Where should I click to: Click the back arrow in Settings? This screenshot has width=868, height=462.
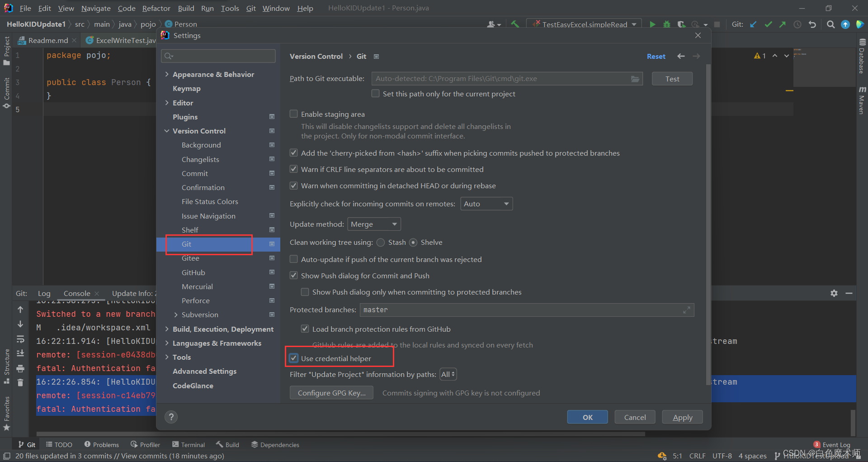pyautogui.click(x=681, y=56)
